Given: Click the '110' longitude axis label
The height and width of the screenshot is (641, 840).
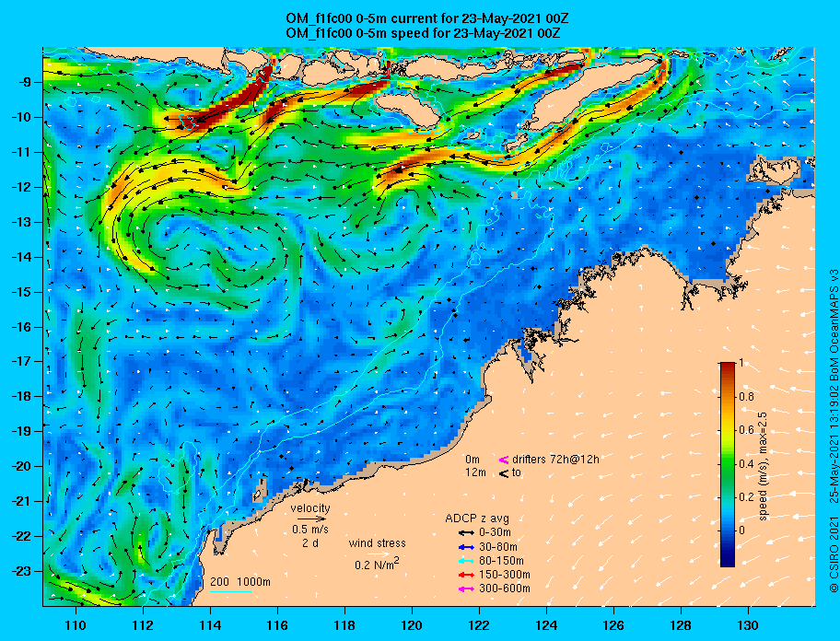Looking at the screenshot, I should pyautogui.click(x=76, y=625).
